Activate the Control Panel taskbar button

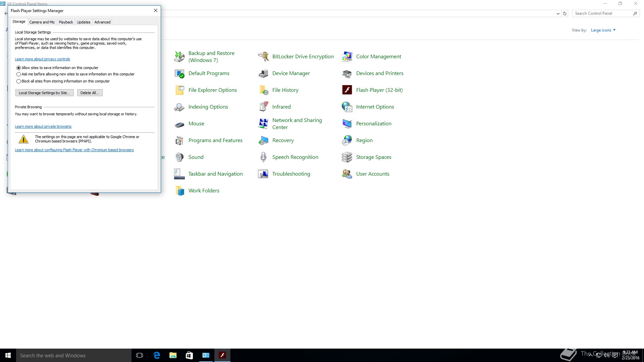[x=206, y=355]
